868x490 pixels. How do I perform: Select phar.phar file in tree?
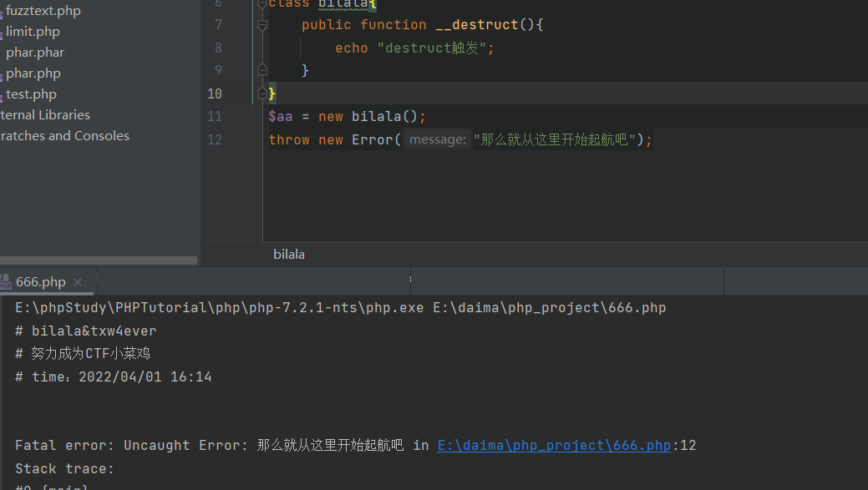[x=35, y=53]
